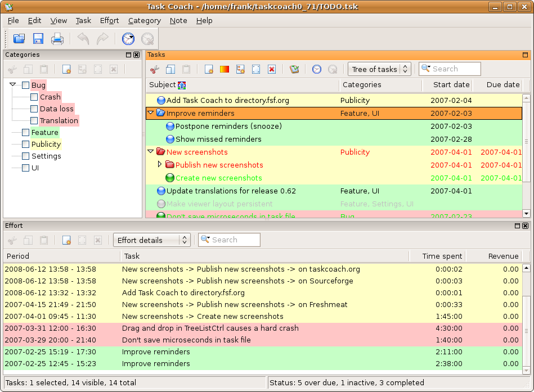
Task: Print using the printer icon
Action: click(x=57, y=39)
